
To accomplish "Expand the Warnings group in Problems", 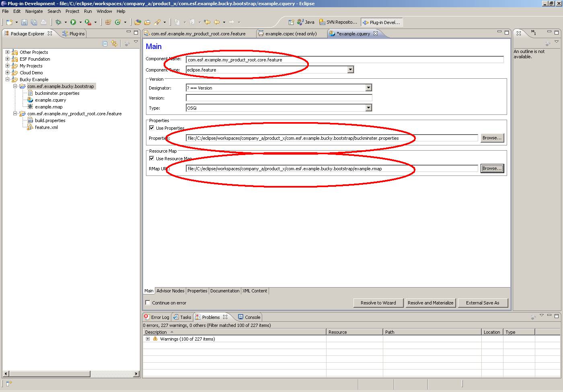I will 148,339.
